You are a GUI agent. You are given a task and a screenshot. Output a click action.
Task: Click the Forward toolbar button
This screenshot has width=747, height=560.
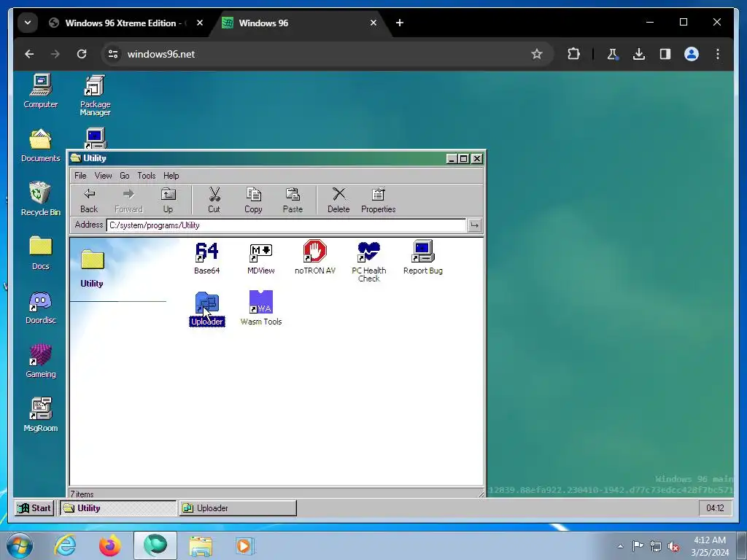pos(128,200)
